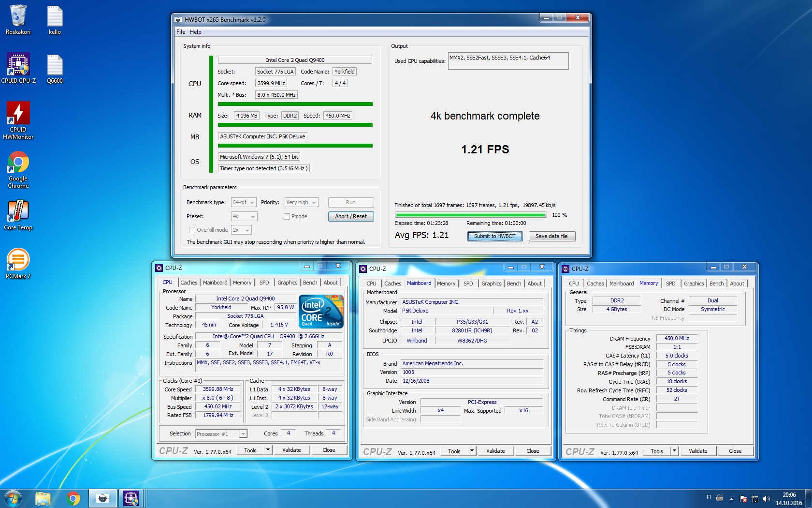Open the kello file on desktop

[55, 19]
